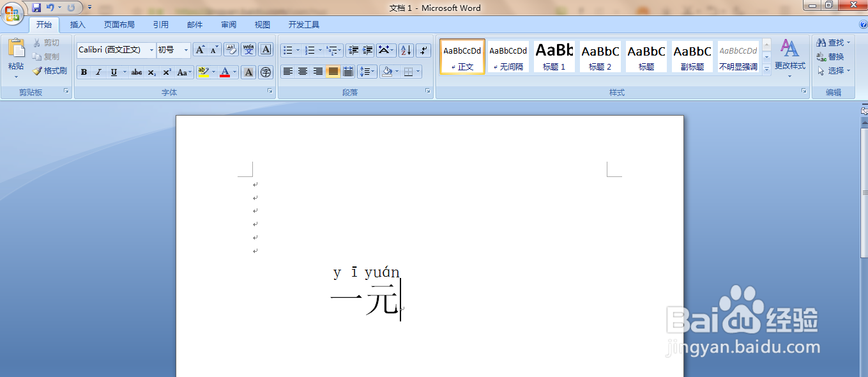Click the superscript icon

[x=167, y=72]
